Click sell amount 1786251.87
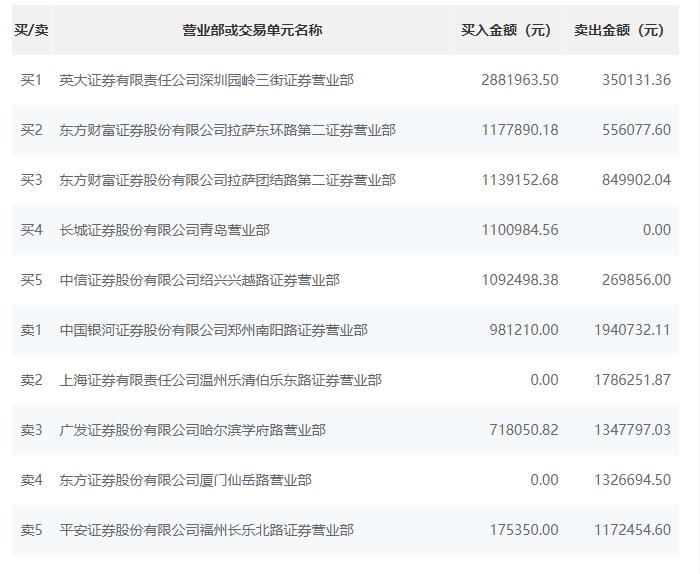 coord(632,380)
